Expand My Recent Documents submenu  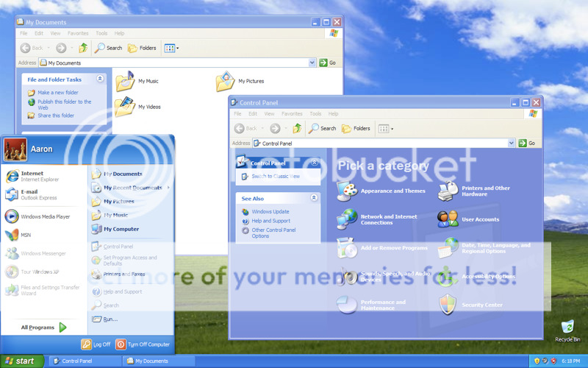168,188
